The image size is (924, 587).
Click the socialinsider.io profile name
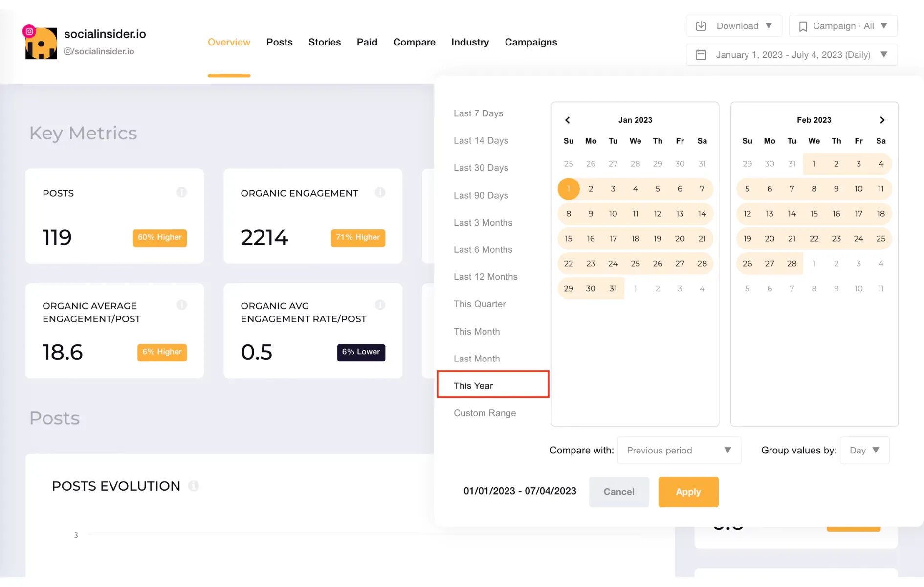[x=105, y=34]
